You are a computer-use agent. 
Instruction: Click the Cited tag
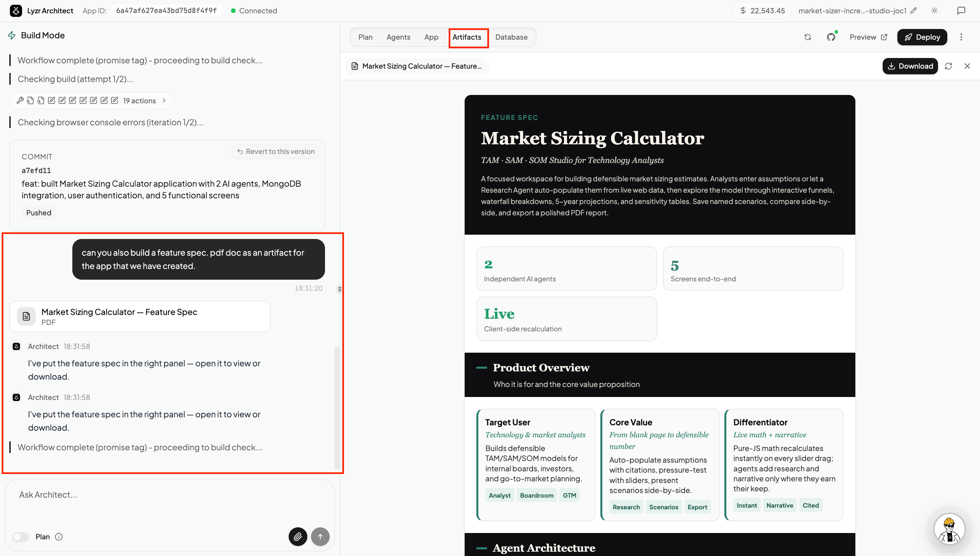click(x=810, y=506)
